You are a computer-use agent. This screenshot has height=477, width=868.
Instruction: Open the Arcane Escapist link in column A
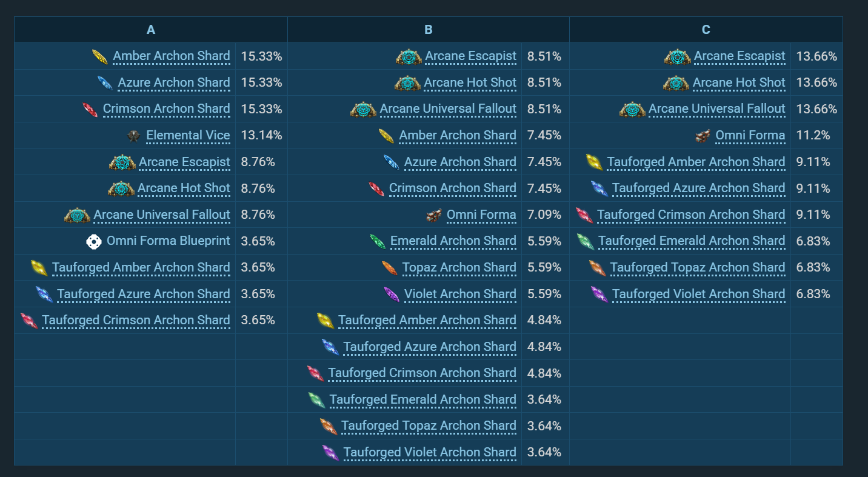point(184,162)
